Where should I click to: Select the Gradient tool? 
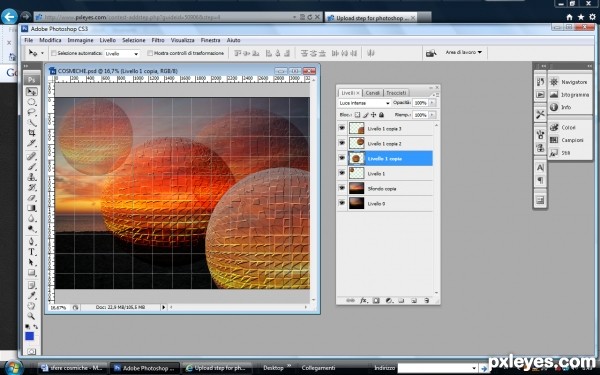31,208
